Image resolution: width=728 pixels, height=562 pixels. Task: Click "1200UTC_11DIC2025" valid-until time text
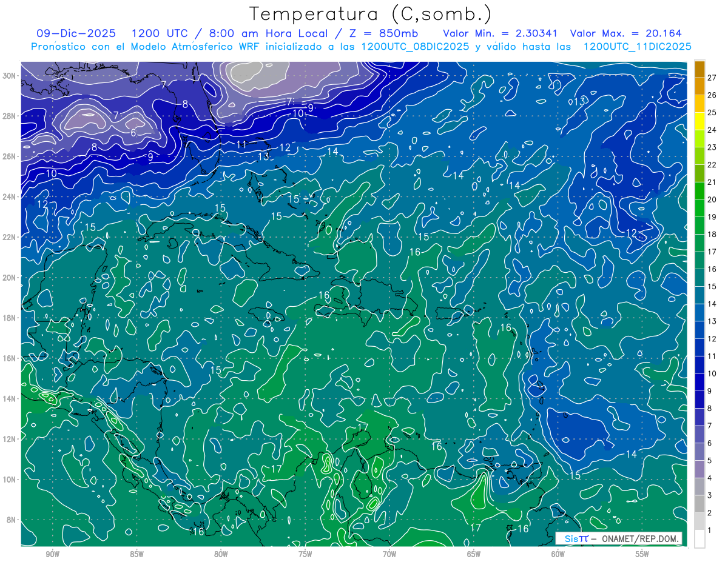click(637, 47)
